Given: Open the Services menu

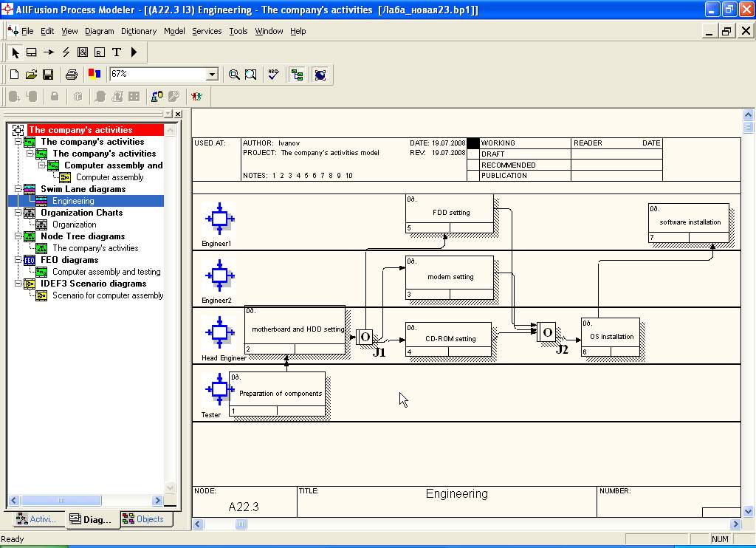Looking at the screenshot, I should pyautogui.click(x=207, y=31).
